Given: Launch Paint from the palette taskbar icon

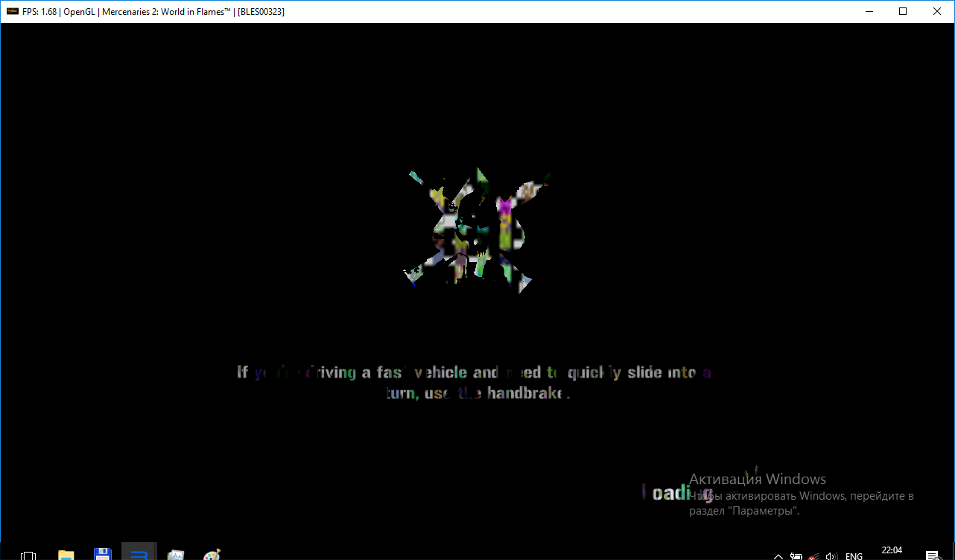Looking at the screenshot, I should pyautogui.click(x=212, y=554).
